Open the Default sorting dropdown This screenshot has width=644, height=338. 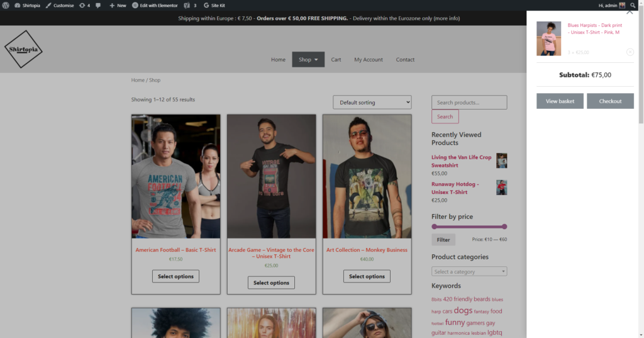[372, 103]
